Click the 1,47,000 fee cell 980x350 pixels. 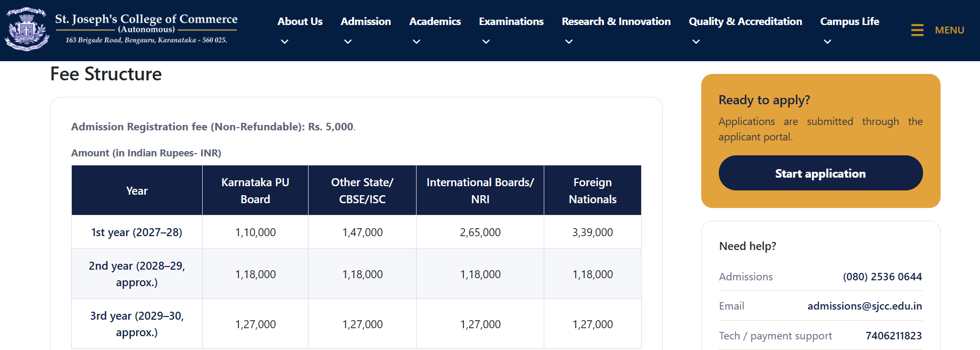click(x=362, y=232)
